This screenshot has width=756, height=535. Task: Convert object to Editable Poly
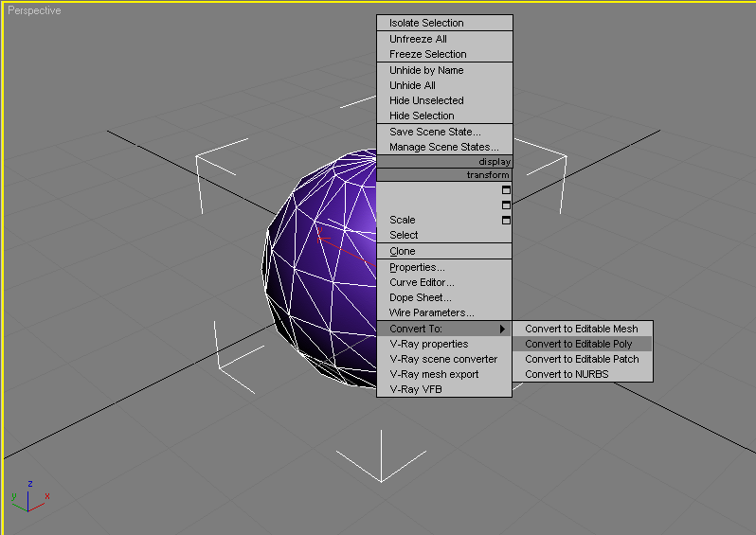[x=583, y=344]
